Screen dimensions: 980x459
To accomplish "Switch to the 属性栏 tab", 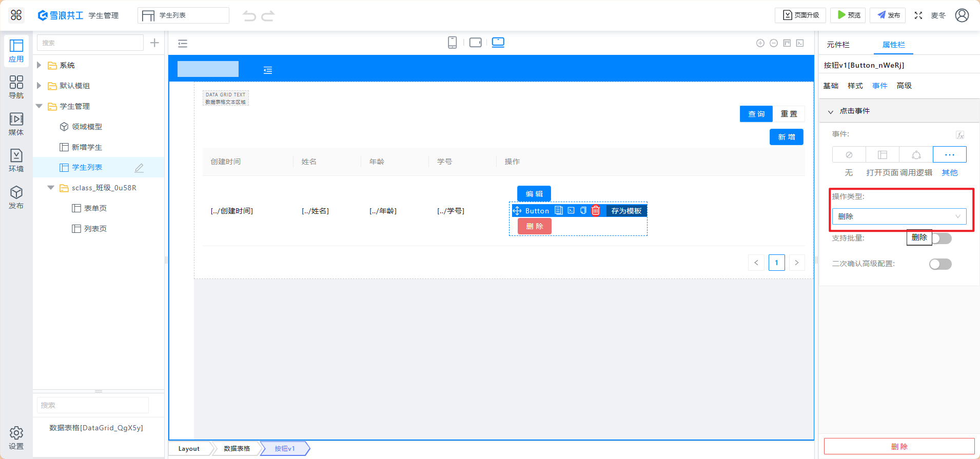I will click(893, 45).
